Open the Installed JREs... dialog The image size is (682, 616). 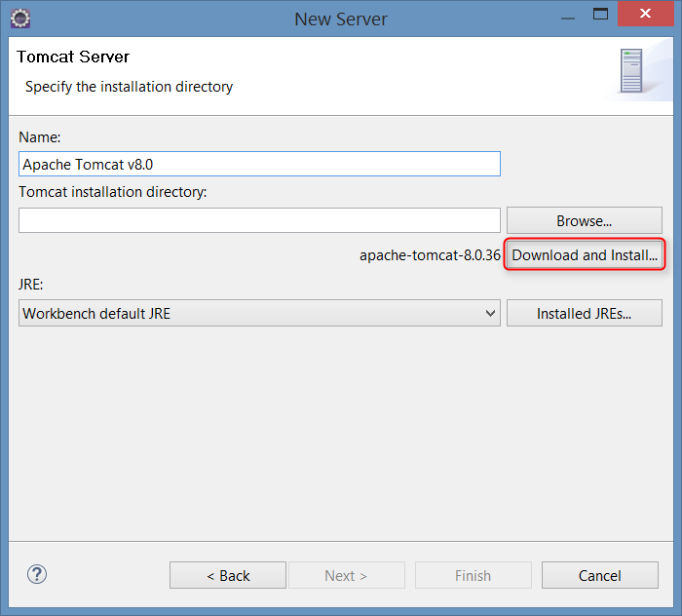585,313
